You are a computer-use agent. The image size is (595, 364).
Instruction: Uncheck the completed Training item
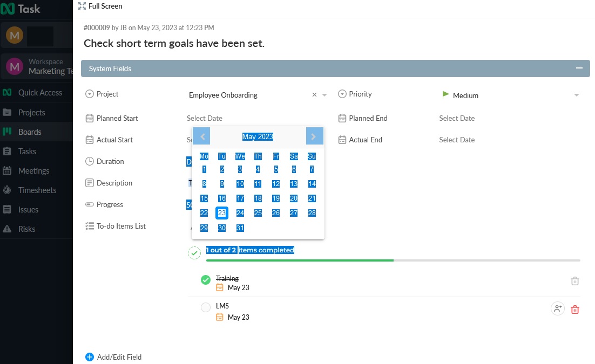pos(206,280)
